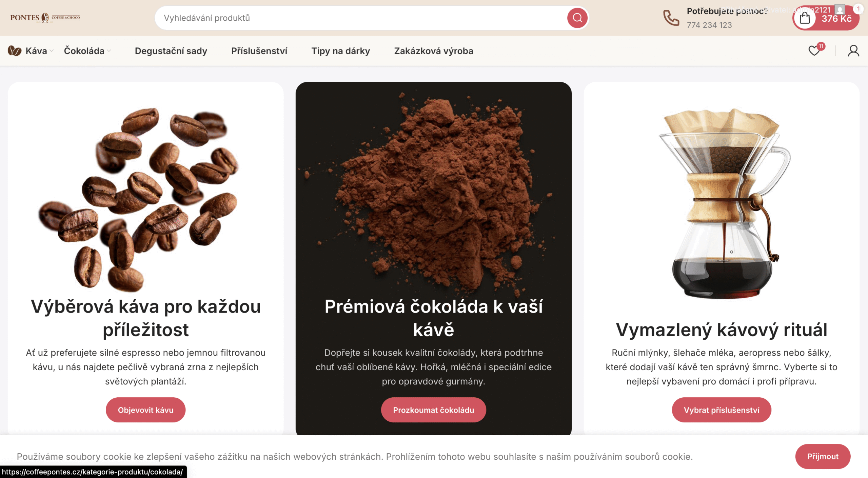Click the admin avatar icon at top right
868x478 pixels.
coord(840,9)
